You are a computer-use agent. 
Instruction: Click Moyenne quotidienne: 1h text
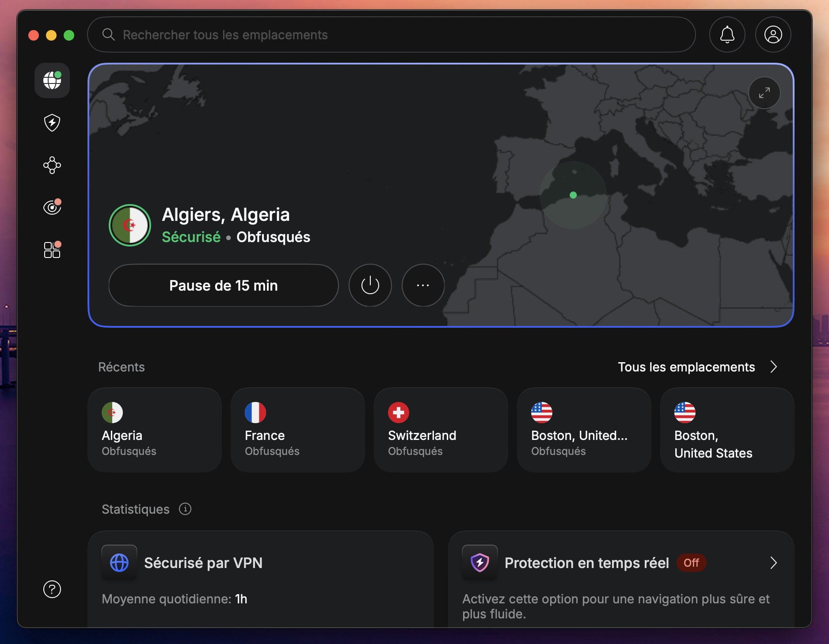pos(175,599)
